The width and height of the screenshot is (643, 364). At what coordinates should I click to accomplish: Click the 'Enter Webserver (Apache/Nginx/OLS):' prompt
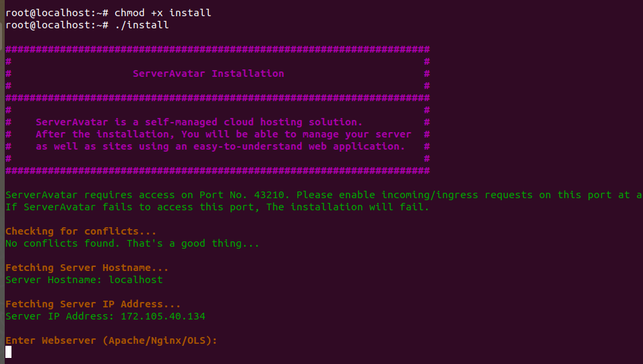[111, 340]
